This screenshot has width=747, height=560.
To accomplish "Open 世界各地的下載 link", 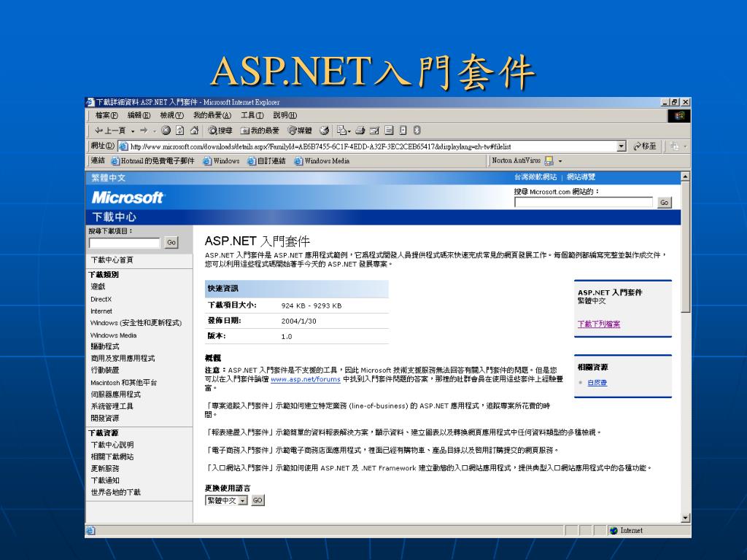I will click(116, 492).
